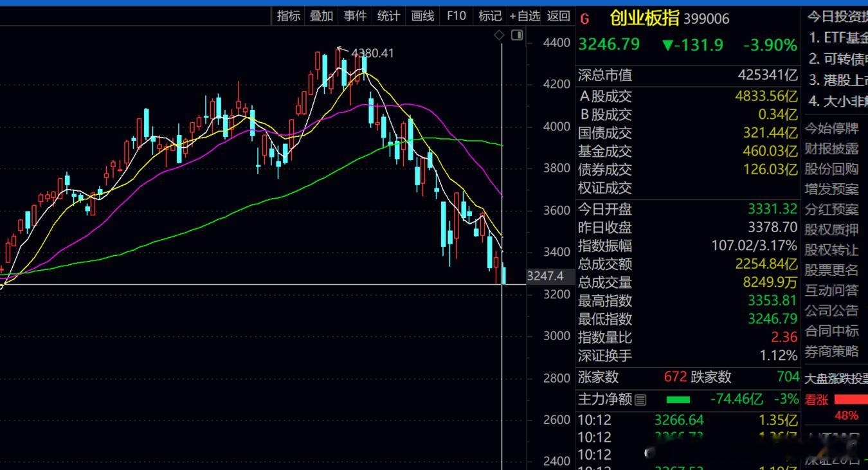The width and height of the screenshot is (868, 470).
Task: Open the list icon next to 主力净额
Action: click(640, 401)
